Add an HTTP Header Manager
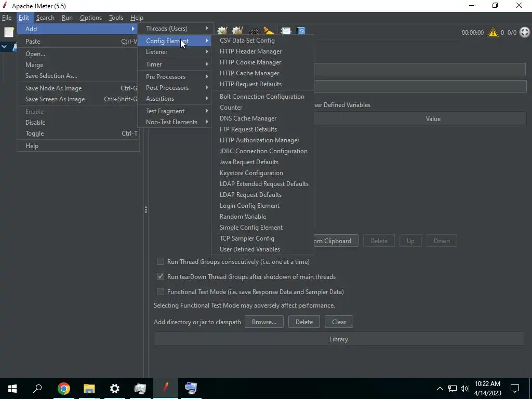Viewport: 532px width, 399px height. click(262, 51)
